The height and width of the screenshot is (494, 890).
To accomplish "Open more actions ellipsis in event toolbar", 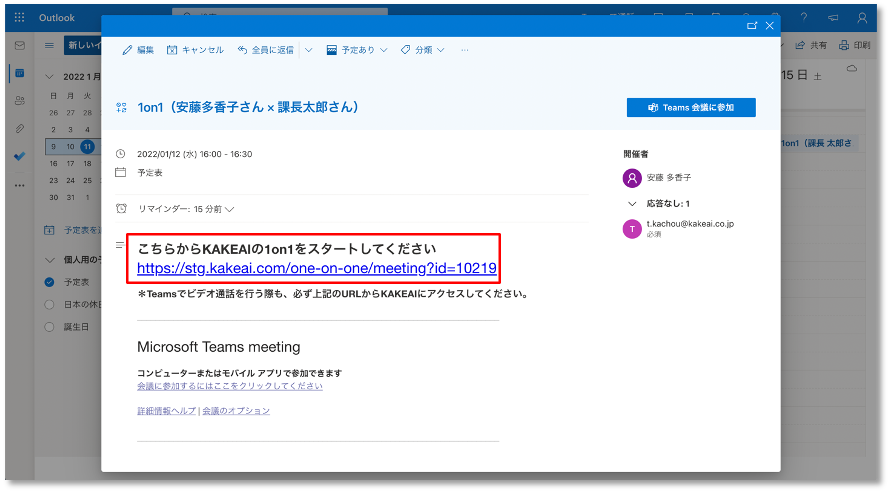I will point(465,50).
